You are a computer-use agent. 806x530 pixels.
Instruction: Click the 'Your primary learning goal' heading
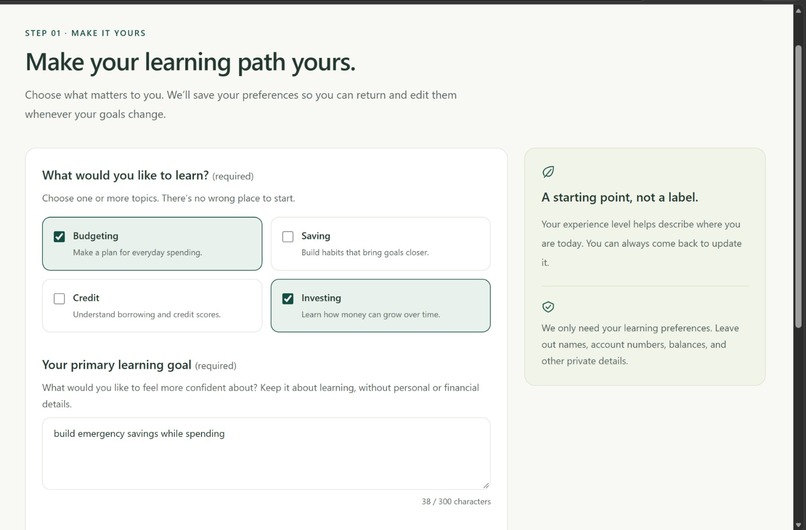(x=117, y=365)
